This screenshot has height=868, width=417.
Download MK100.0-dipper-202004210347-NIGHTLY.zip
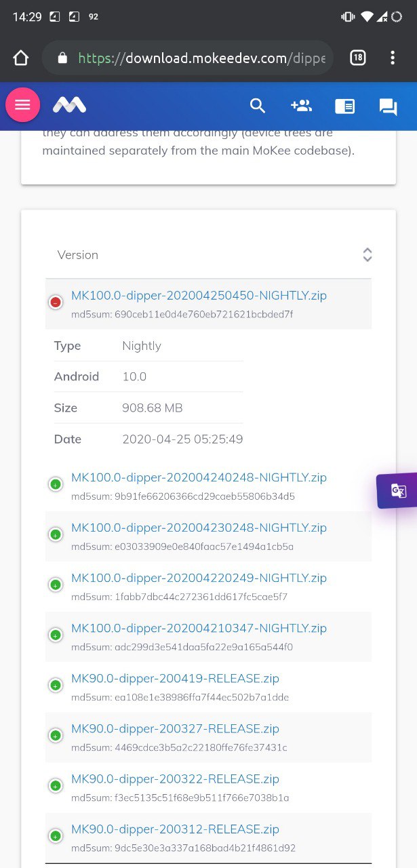click(x=199, y=628)
